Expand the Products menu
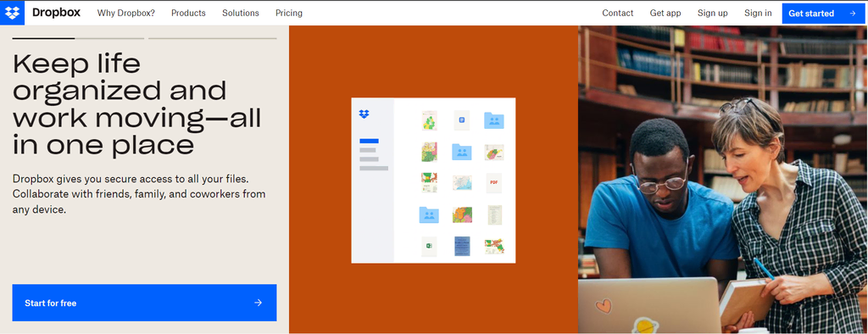The height and width of the screenshot is (334, 868). tap(188, 13)
